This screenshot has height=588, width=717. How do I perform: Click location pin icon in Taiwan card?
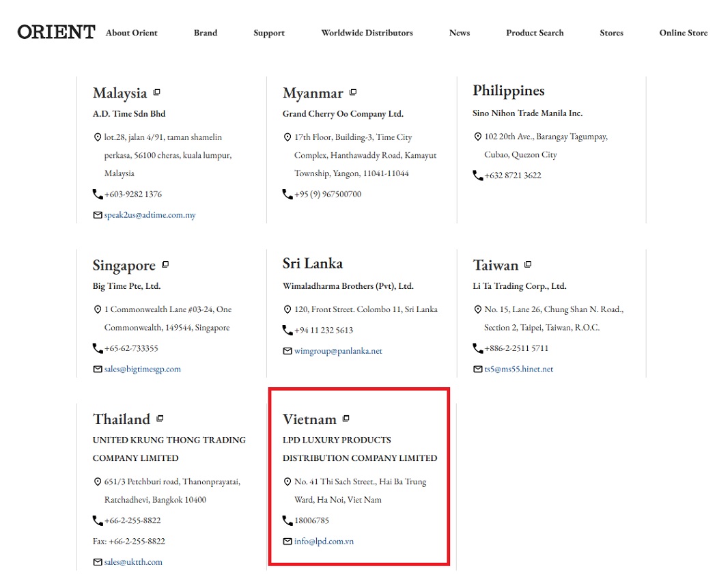pyautogui.click(x=478, y=309)
